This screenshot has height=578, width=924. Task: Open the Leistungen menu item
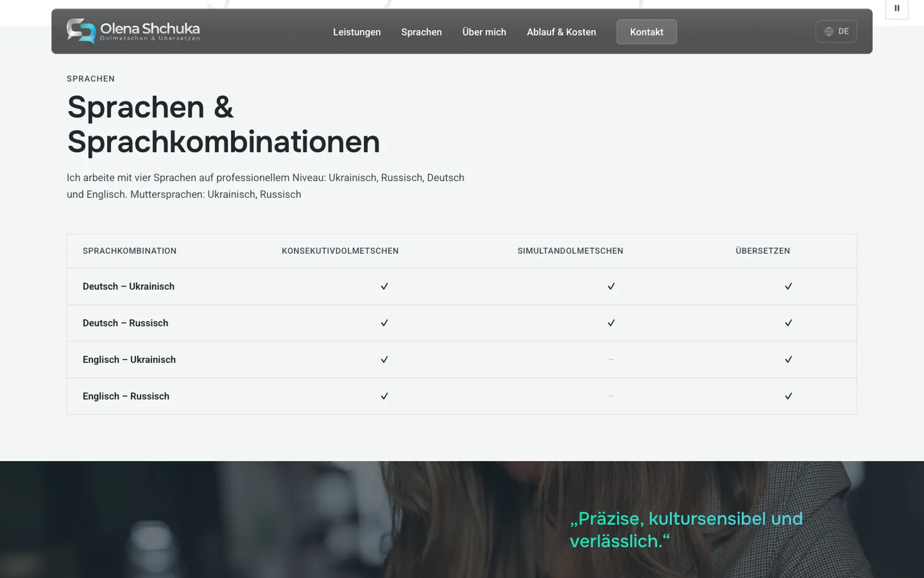tap(357, 32)
